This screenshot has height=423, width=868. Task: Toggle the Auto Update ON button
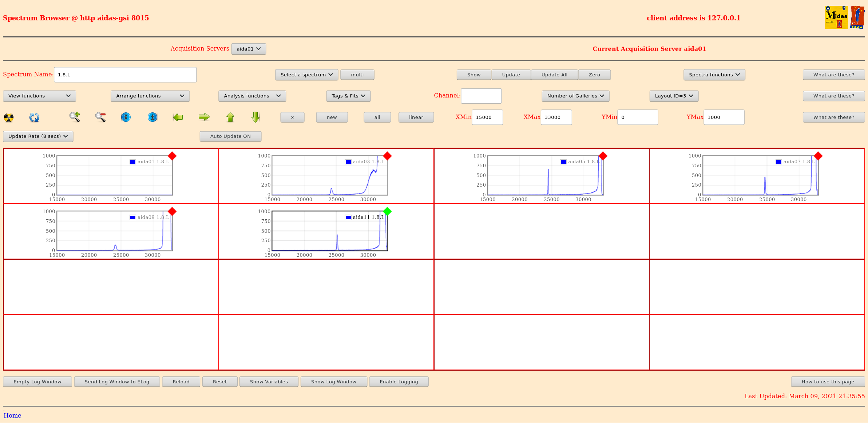(230, 136)
